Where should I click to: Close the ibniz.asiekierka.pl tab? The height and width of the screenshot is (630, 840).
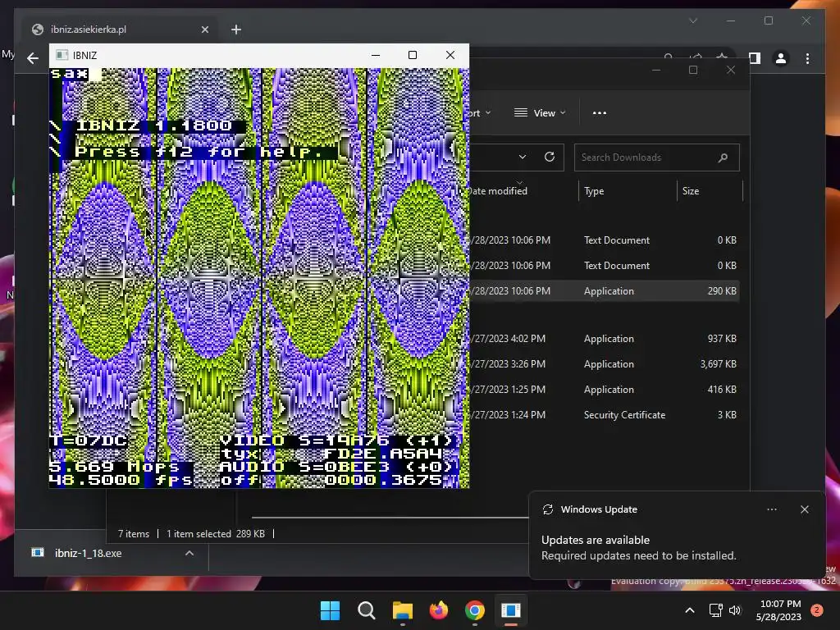(204, 30)
